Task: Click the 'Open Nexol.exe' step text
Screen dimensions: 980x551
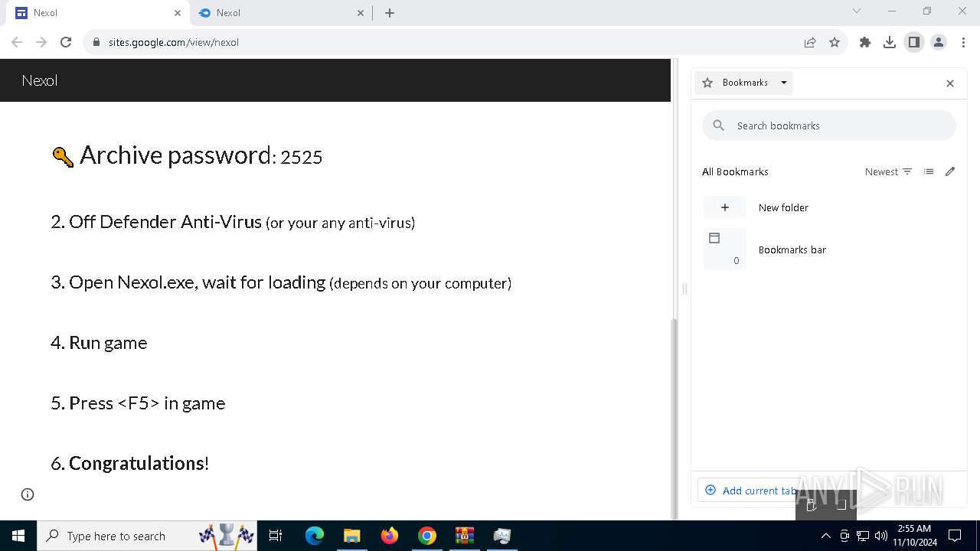Action: [198, 282]
